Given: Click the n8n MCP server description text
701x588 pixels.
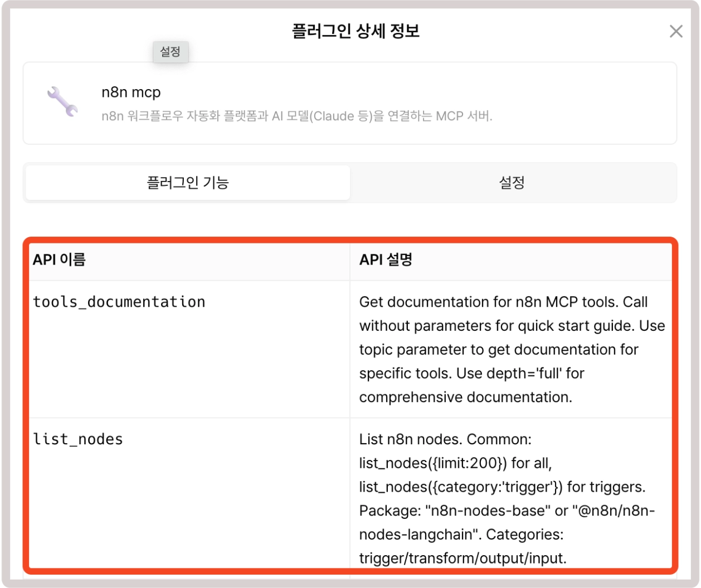Looking at the screenshot, I should [297, 116].
